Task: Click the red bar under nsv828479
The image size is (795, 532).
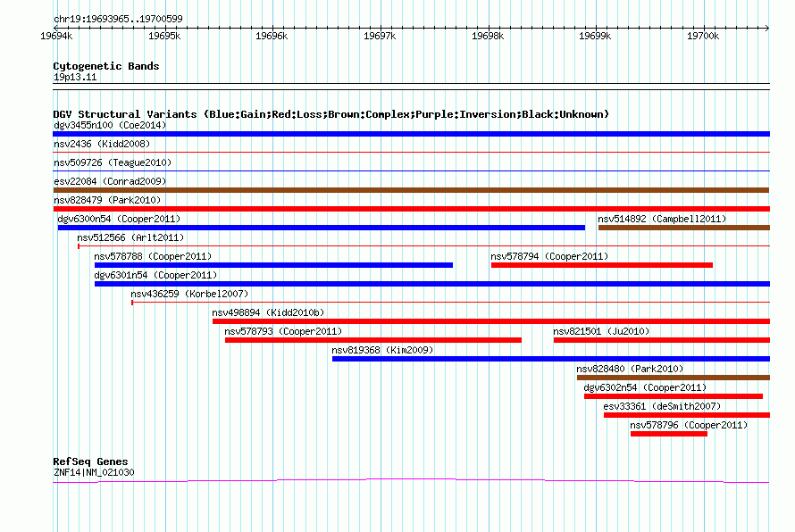Action: [x=411, y=209]
